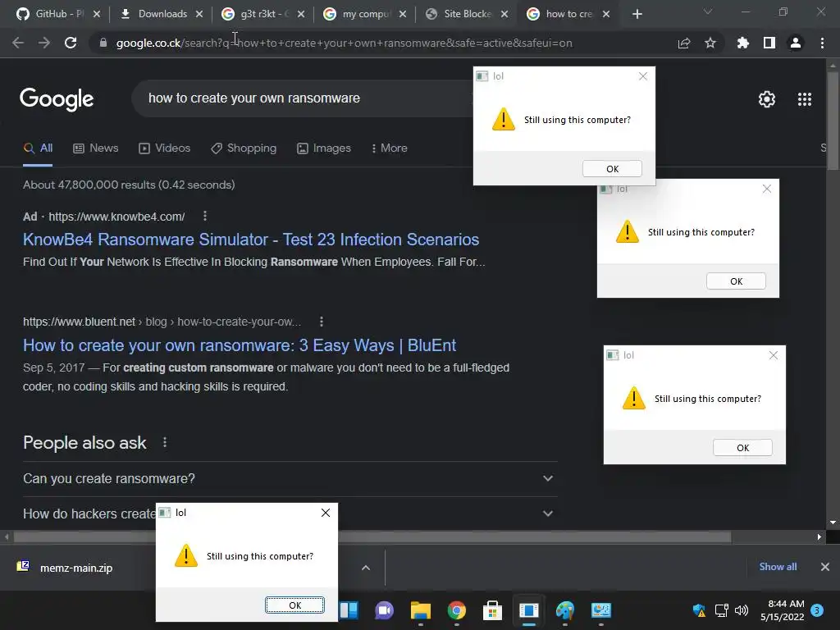Go back using the browser back arrow

pos(18,43)
